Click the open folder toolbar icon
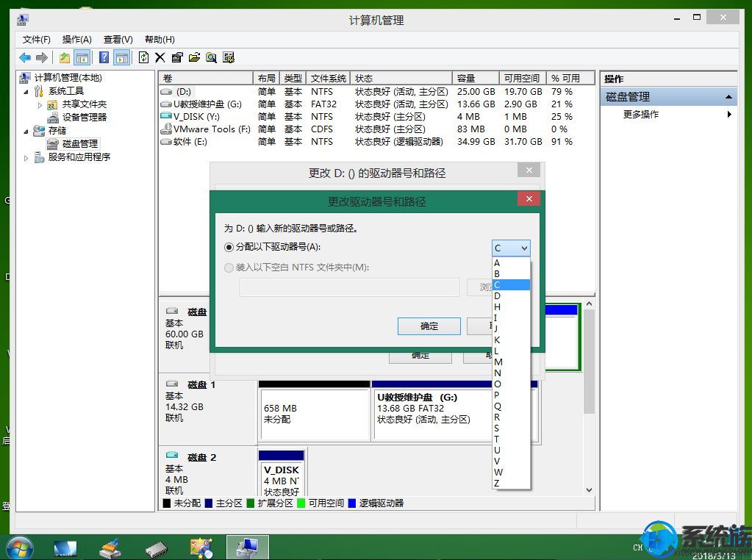This screenshot has width=752, height=560. pos(194,58)
